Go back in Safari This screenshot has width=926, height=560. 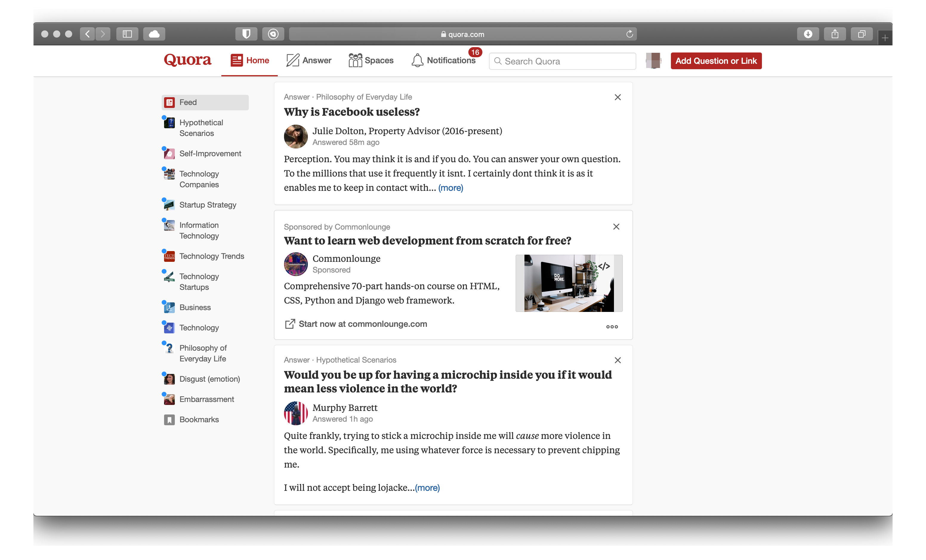[x=87, y=34]
